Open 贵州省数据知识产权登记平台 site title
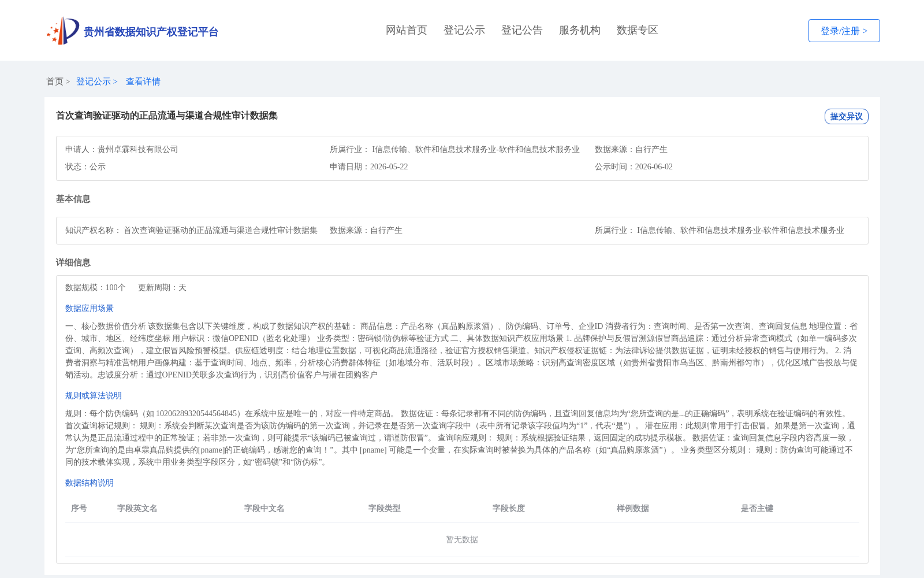This screenshot has height=578, width=924. [x=151, y=32]
